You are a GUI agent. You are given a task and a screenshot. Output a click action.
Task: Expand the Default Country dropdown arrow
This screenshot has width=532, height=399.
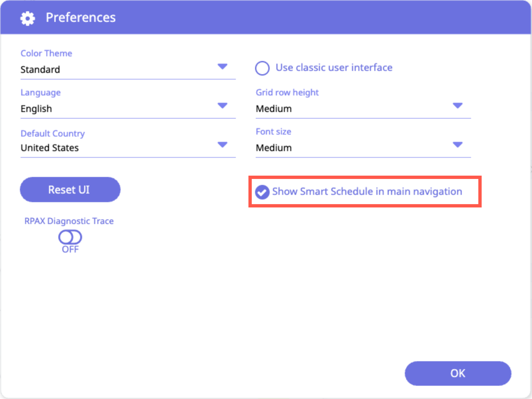(x=222, y=145)
